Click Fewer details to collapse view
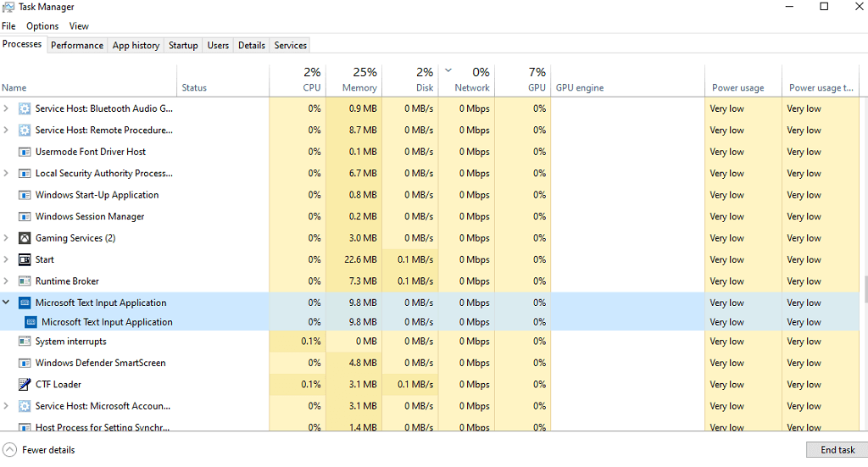The width and height of the screenshot is (868, 467). (x=39, y=450)
